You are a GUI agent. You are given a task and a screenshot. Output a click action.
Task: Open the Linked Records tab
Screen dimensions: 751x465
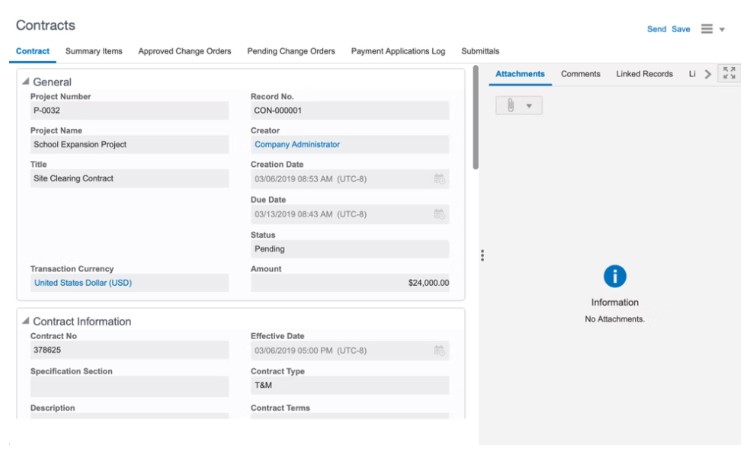[x=644, y=74]
